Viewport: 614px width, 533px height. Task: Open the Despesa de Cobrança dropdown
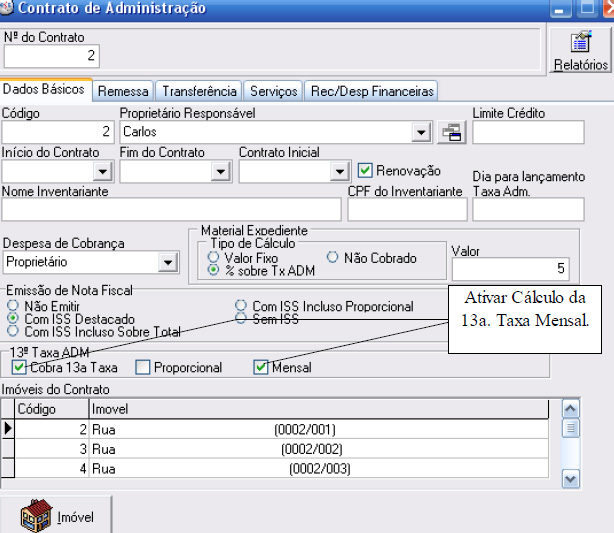167,262
